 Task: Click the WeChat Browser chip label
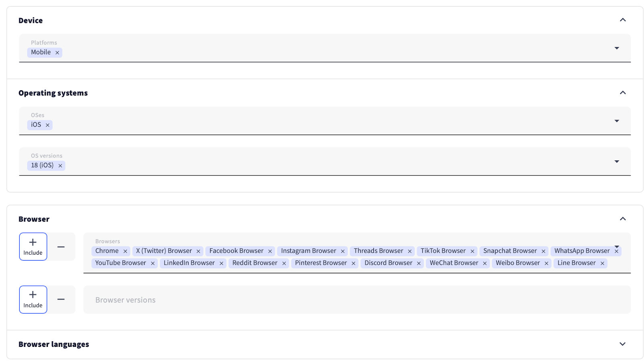click(454, 263)
